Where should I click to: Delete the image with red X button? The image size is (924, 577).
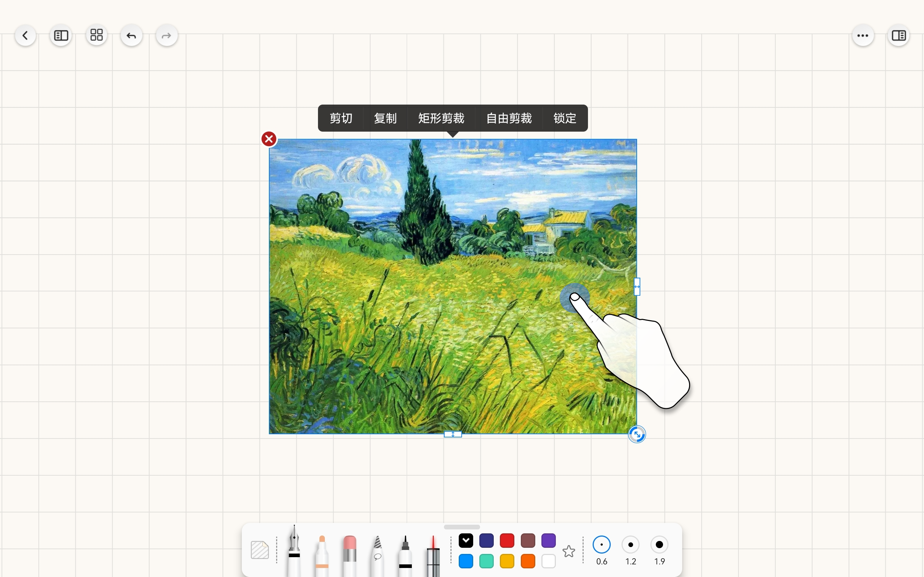coord(269,139)
